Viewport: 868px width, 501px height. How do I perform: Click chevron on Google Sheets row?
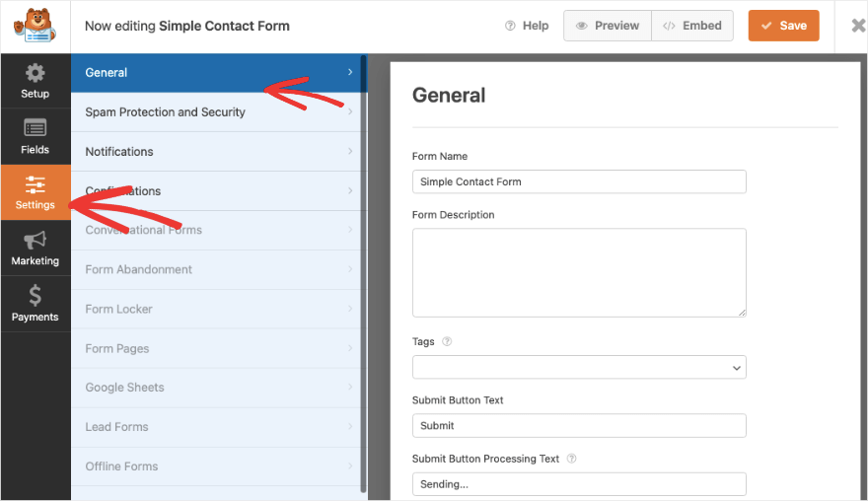tap(350, 387)
